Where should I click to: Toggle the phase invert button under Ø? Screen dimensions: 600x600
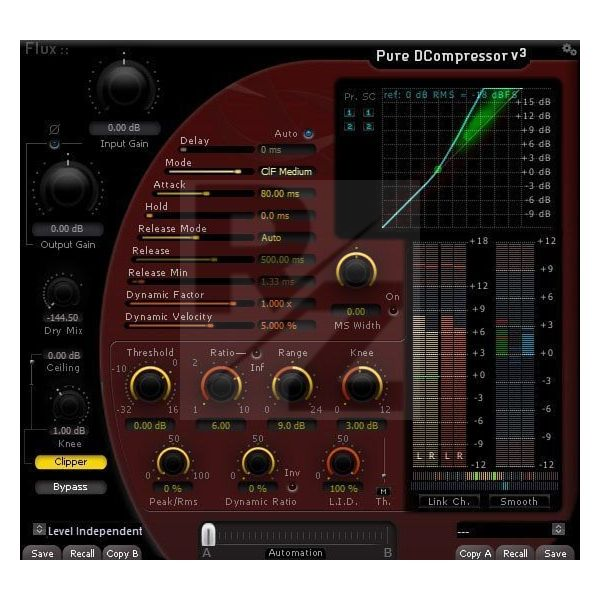click(x=54, y=144)
